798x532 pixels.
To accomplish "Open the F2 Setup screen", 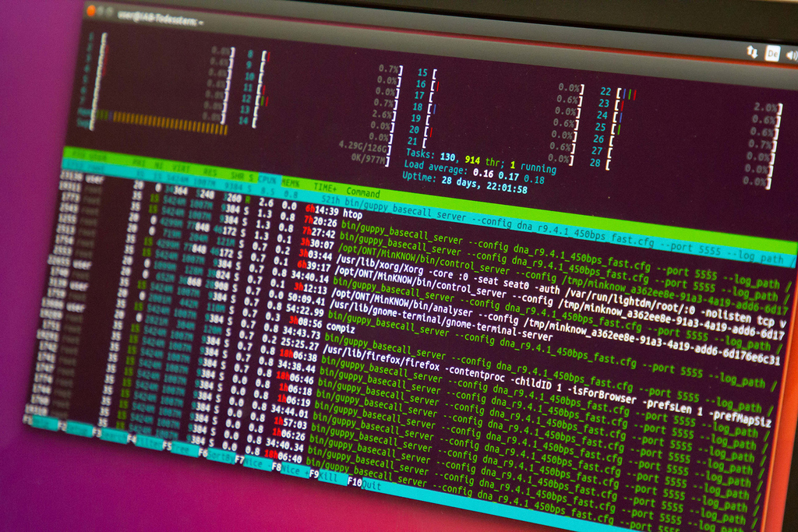I will 79,429.
